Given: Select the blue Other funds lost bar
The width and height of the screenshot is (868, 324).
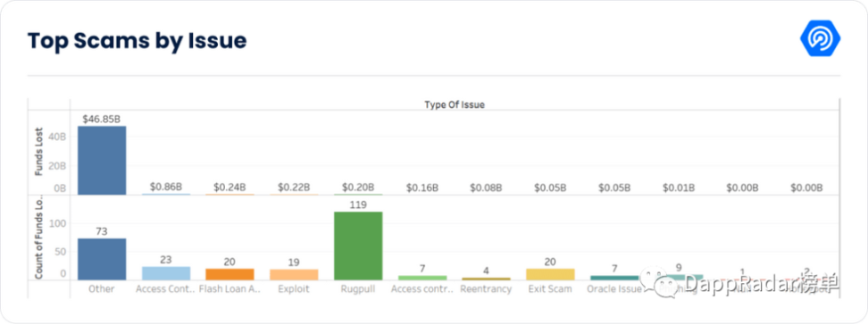Looking at the screenshot, I should point(102,161).
